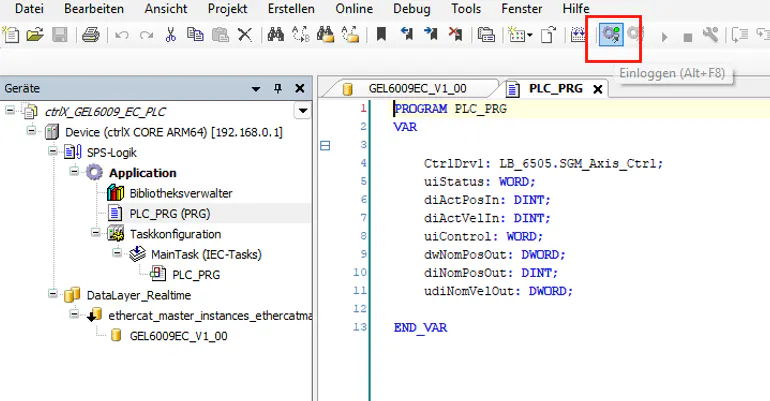Open the Geräte panel dropdown arrow
This screenshot has width=770, height=401.
256,88
